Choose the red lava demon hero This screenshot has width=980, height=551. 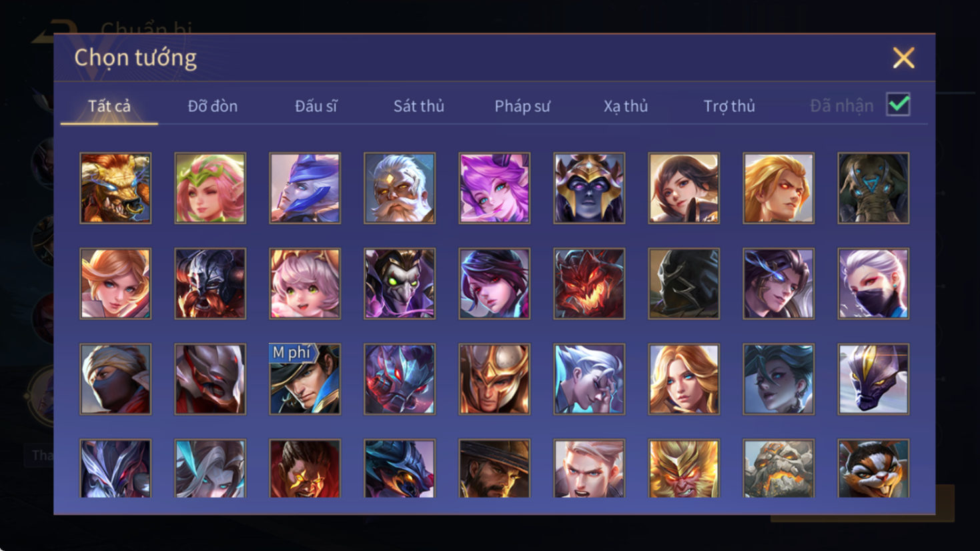pyautogui.click(x=589, y=284)
